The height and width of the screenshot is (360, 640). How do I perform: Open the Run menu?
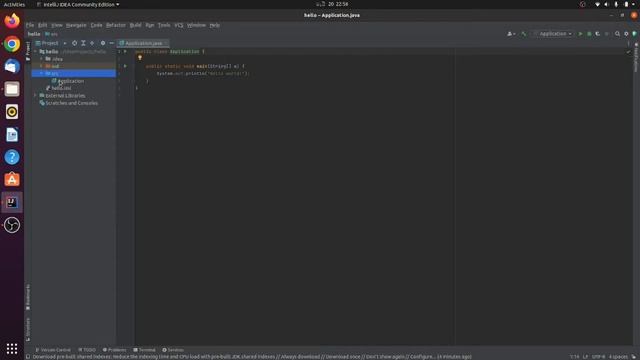tap(150, 25)
